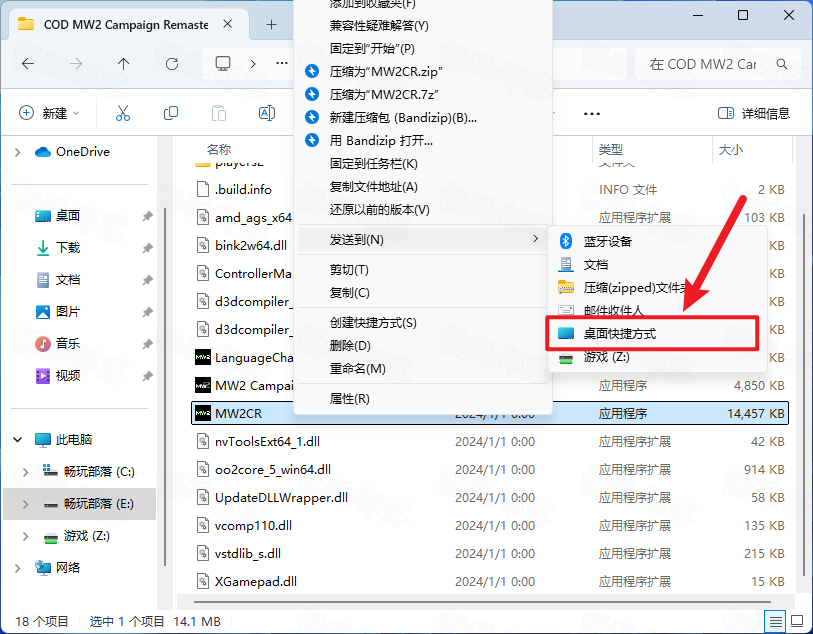The width and height of the screenshot is (813, 634).
Task: Click the PC monitor icon in address bar
Action: pos(223,64)
